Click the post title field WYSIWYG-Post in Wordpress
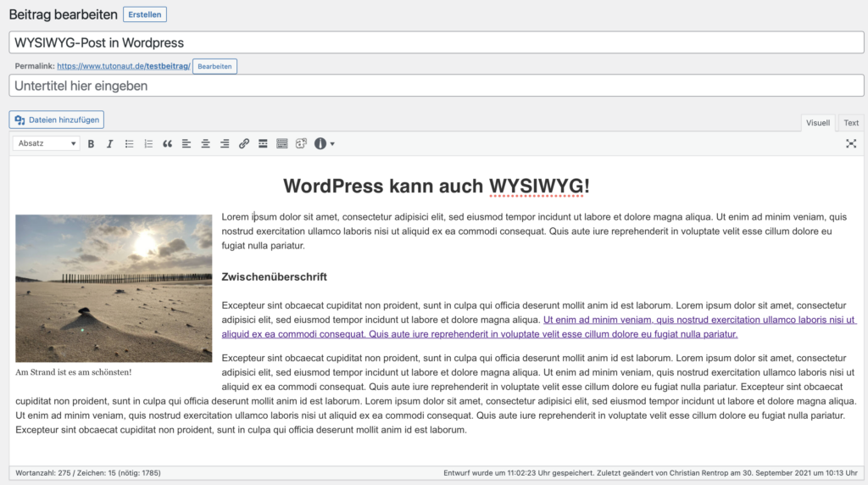The image size is (868, 485). tap(437, 42)
